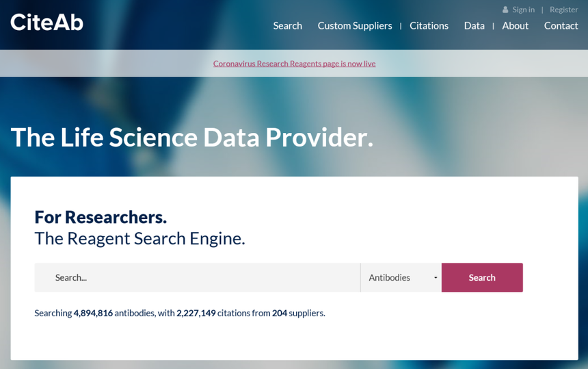Image resolution: width=588 pixels, height=369 pixels.
Task: Click the small arrow on Antibodies selector
Action: (x=436, y=278)
